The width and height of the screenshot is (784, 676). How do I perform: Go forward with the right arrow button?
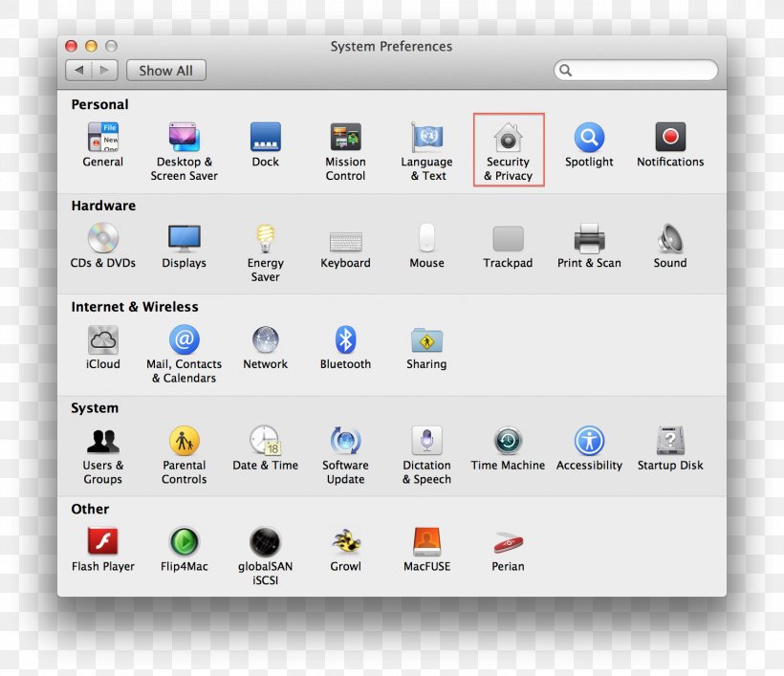pyautogui.click(x=105, y=71)
